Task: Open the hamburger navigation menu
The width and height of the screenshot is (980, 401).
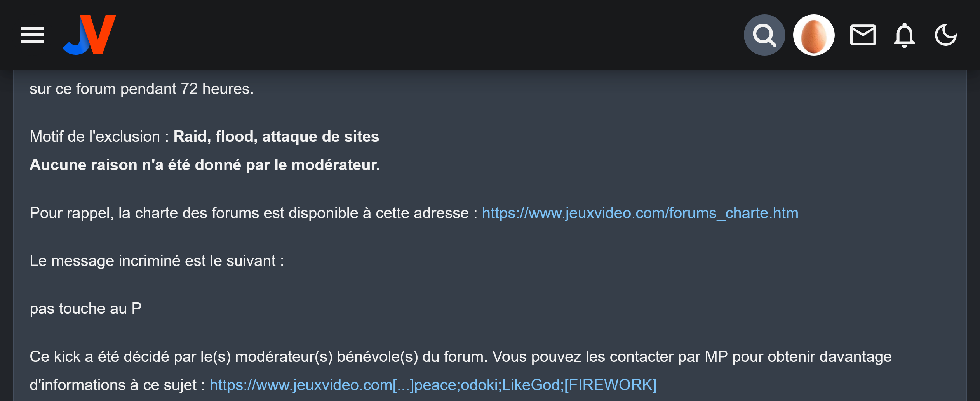Action: 32,35
